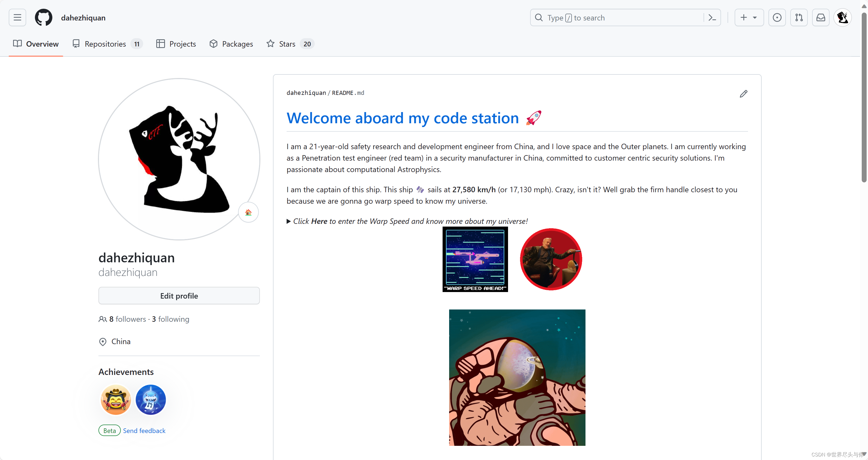View pull requests using the merge icon
868x460 pixels.
[x=799, y=17]
